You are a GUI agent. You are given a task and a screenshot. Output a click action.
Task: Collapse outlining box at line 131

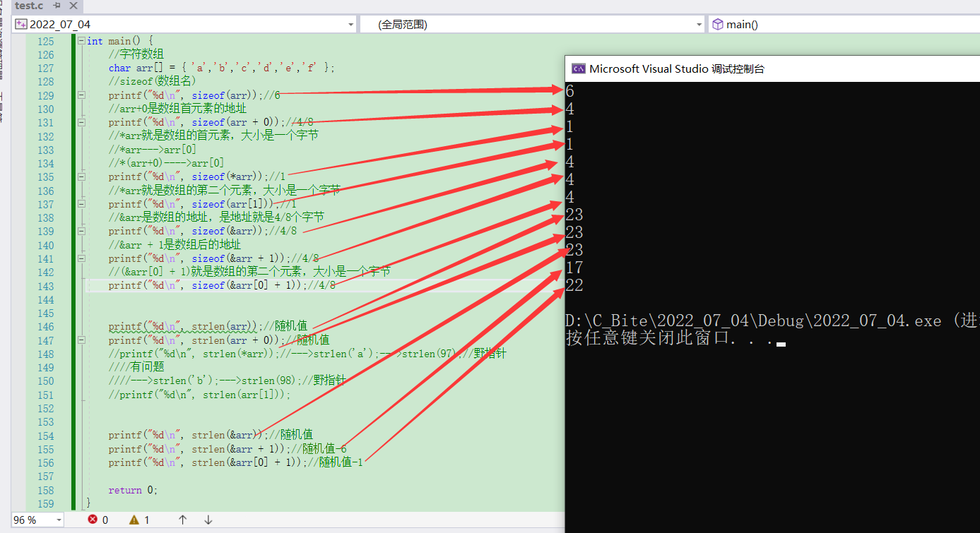pyautogui.click(x=81, y=123)
